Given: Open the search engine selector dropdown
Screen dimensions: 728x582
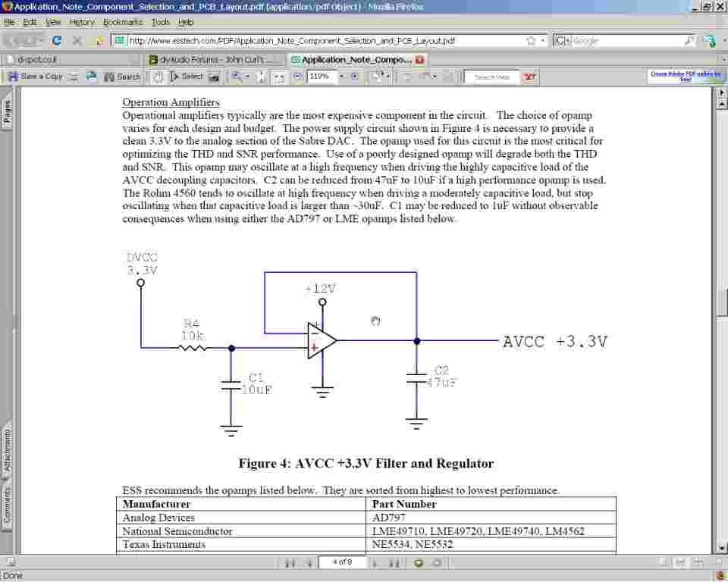Looking at the screenshot, I should tap(562, 41).
